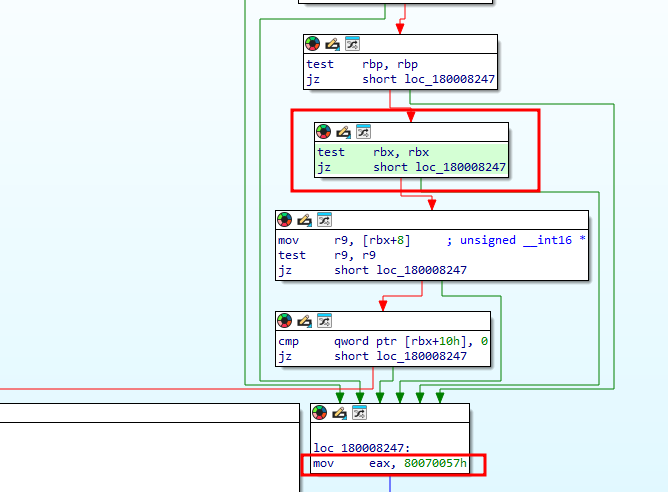This screenshot has width=668, height=492.
Task: Click the graph icon on the loc_180008247 node
Action: pyautogui.click(x=359, y=413)
